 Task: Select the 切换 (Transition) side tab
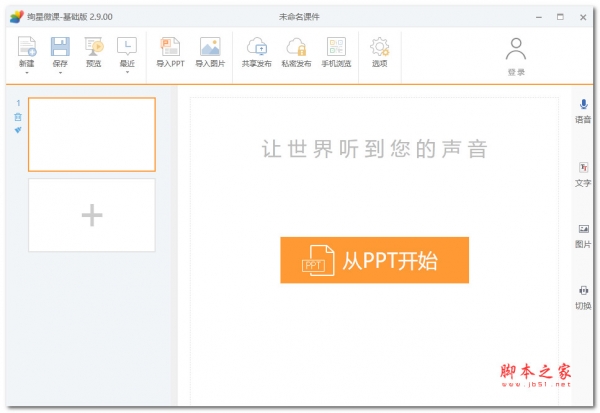pyautogui.click(x=583, y=296)
